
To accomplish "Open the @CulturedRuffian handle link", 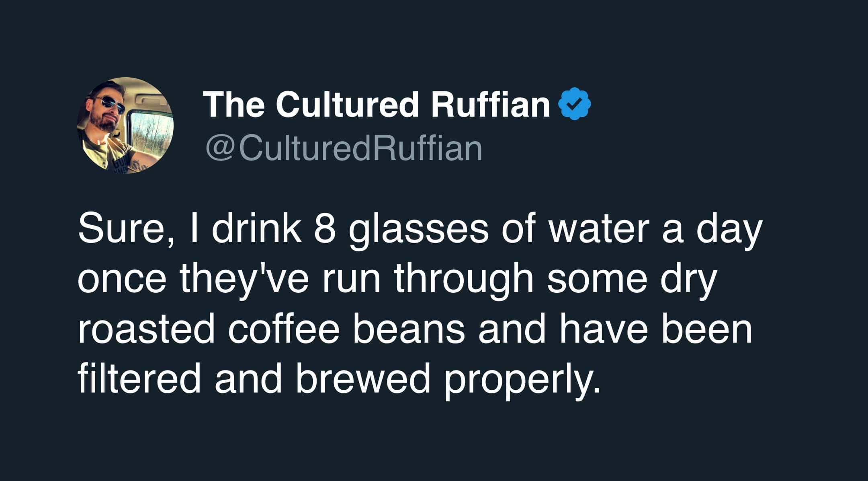I will tap(344, 148).
